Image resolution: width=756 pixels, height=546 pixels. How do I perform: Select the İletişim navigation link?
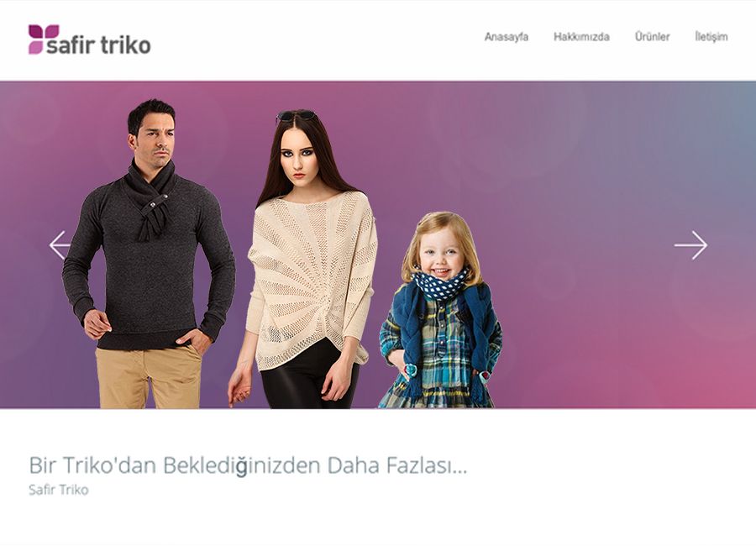point(711,37)
